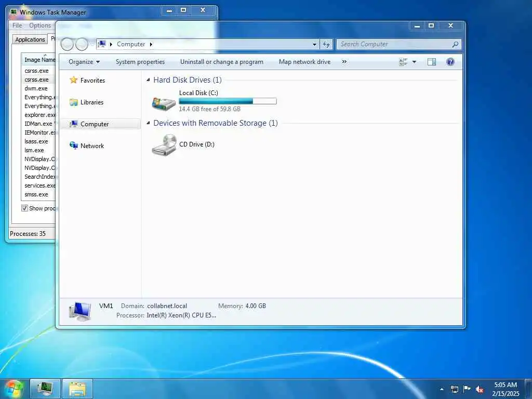Click the Back navigation button in Explorer
Viewport: 532px width, 399px height.
point(67,44)
